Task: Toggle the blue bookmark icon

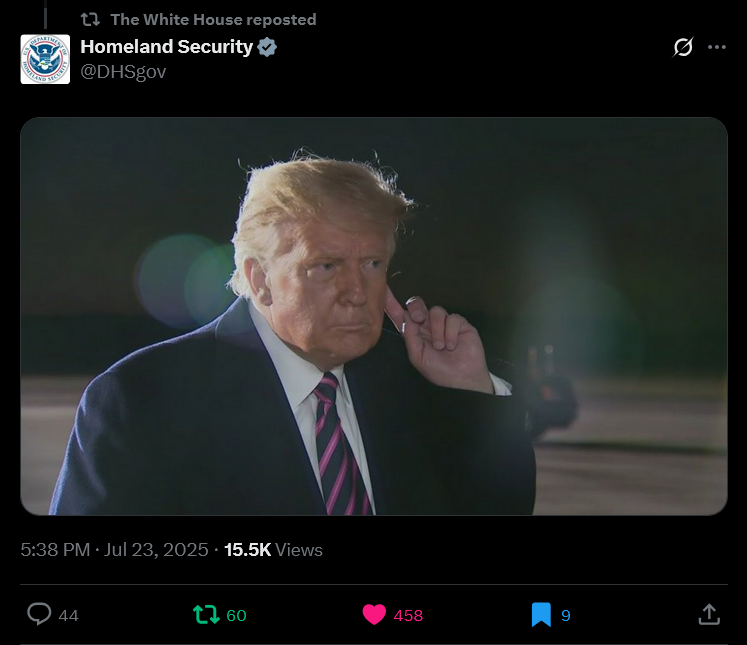Action: point(541,615)
